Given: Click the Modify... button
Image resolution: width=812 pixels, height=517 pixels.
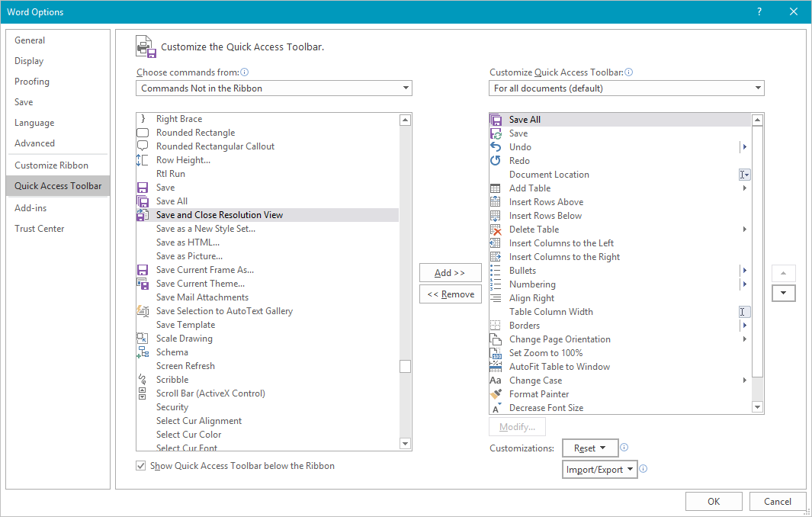Looking at the screenshot, I should (517, 427).
